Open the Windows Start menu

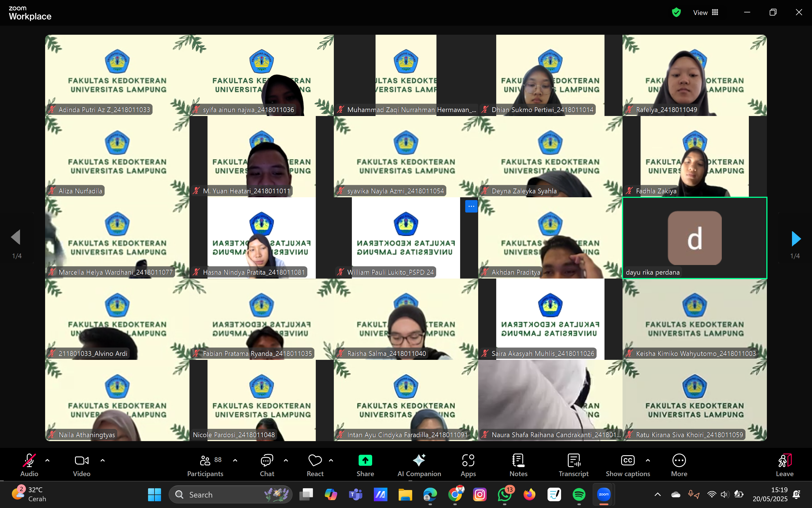pos(154,494)
